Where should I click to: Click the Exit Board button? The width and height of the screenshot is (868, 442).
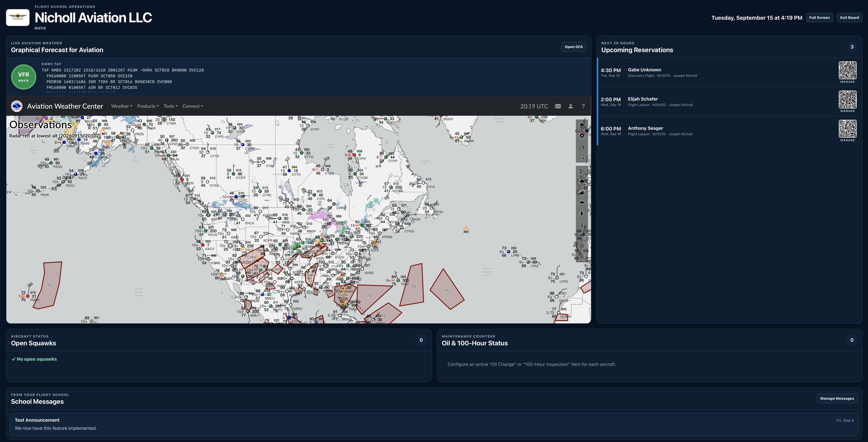click(849, 18)
